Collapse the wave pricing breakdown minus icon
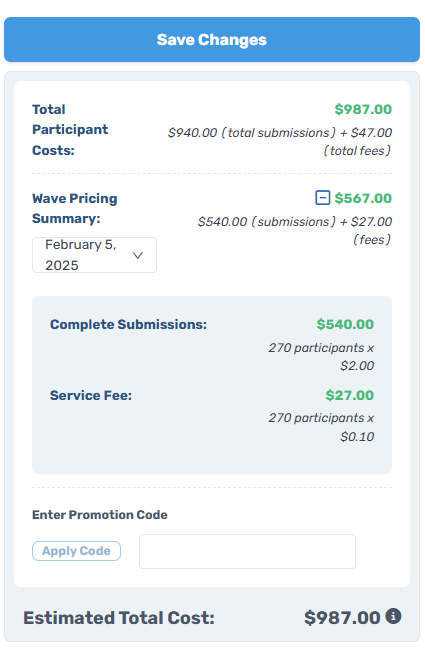 [x=323, y=197]
